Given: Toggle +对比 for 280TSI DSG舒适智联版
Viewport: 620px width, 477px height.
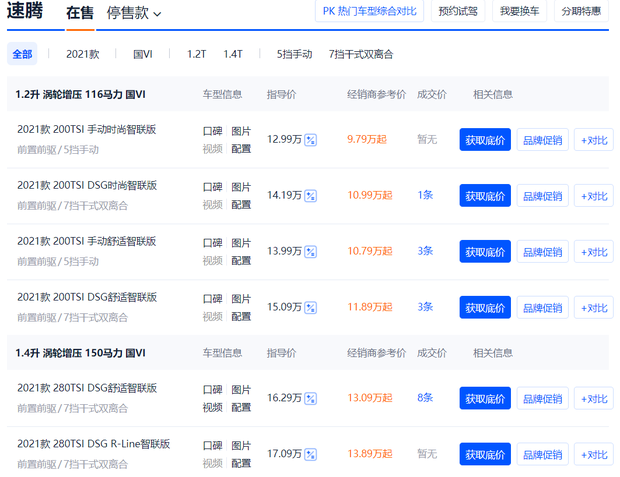Looking at the screenshot, I should click(593, 398).
